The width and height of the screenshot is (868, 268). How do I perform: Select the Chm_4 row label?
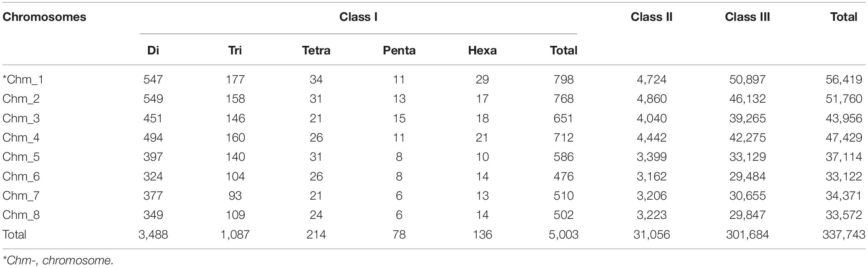click(21, 137)
